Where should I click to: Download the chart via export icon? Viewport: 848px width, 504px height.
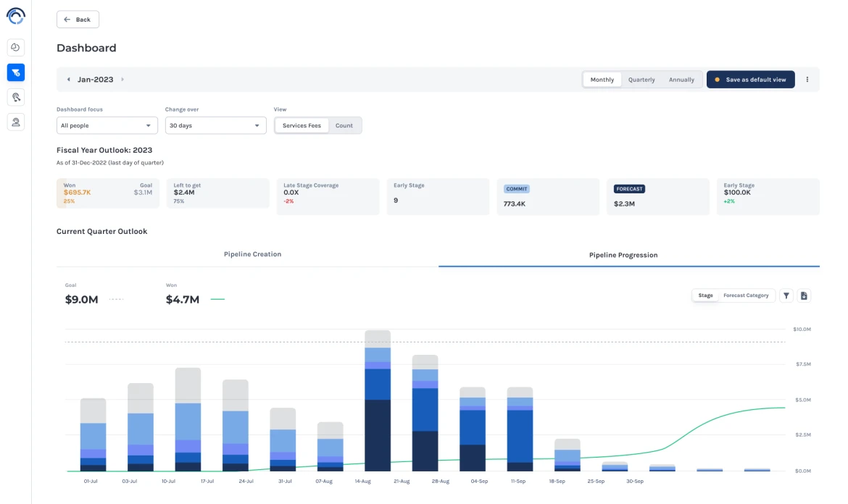pyautogui.click(x=804, y=295)
